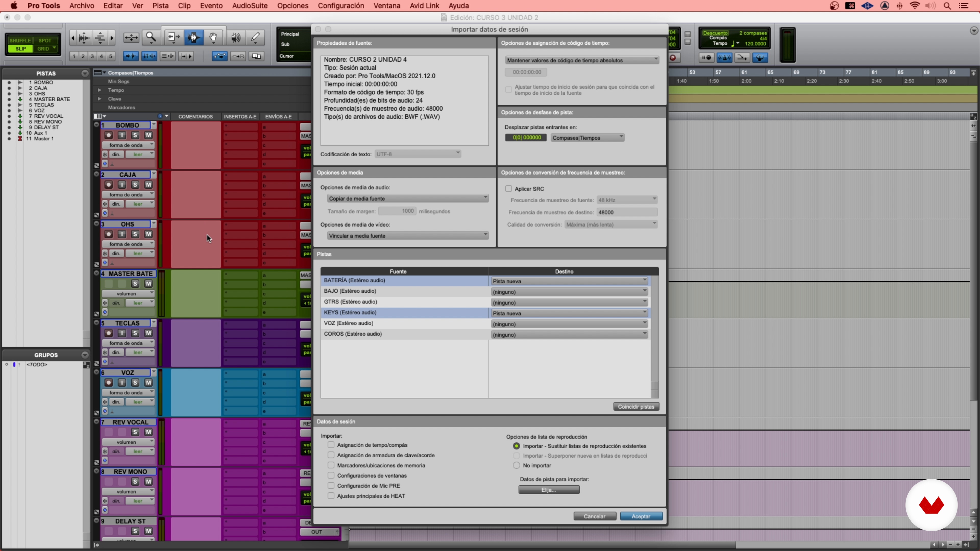Check Configuraciones de ventanas
980x551 pixels.
coord(331,475)
